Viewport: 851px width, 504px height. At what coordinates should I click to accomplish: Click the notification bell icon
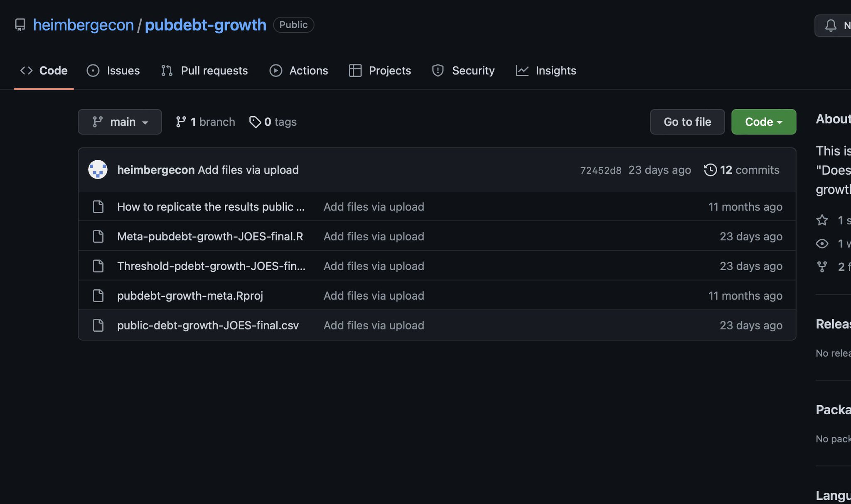coord(830,26)
